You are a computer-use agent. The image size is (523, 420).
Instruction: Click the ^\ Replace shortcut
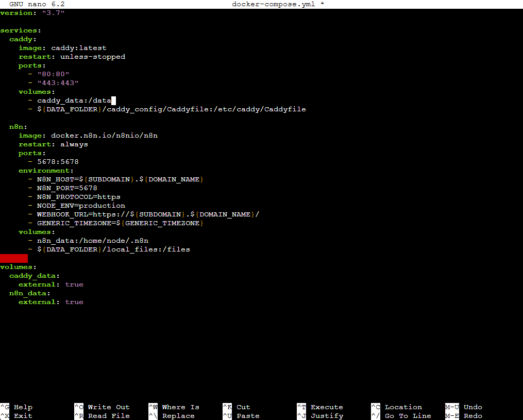172,416
